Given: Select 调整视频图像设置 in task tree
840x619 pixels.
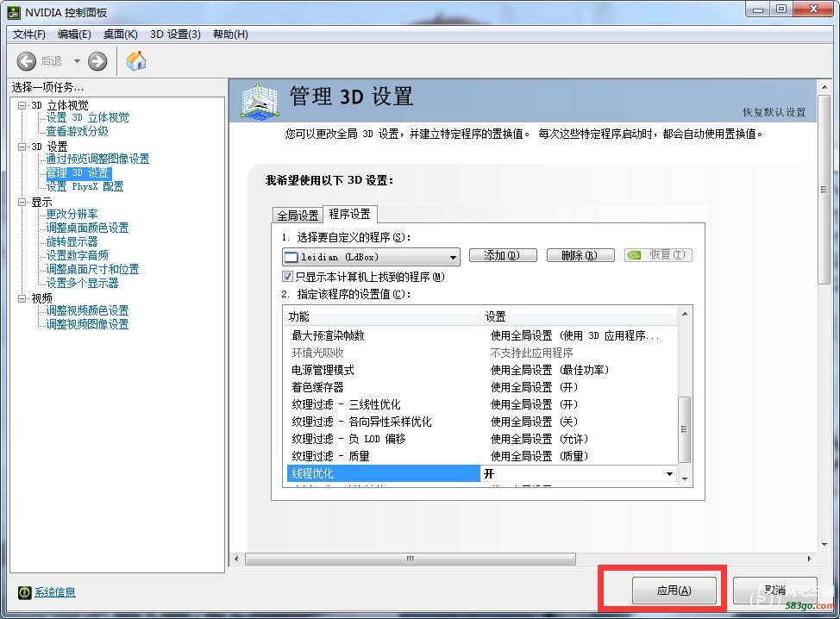Looking at the screenshot, I should 87,324.
